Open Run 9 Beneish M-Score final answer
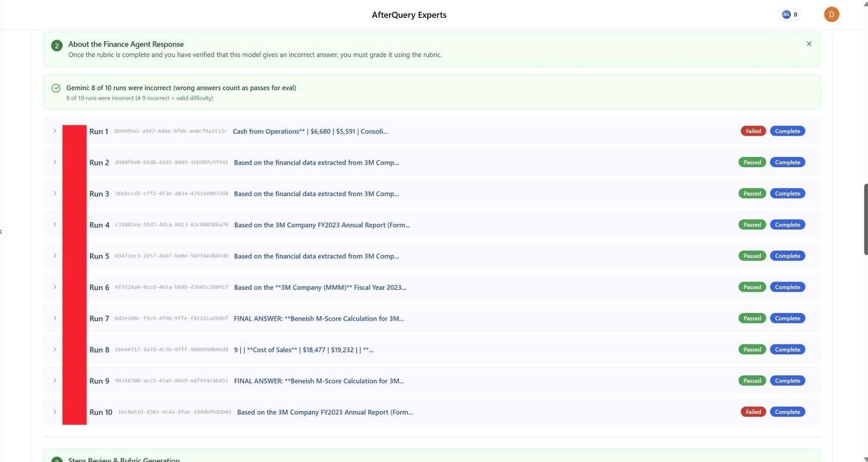The image size is (868, 462). (318, 381)
